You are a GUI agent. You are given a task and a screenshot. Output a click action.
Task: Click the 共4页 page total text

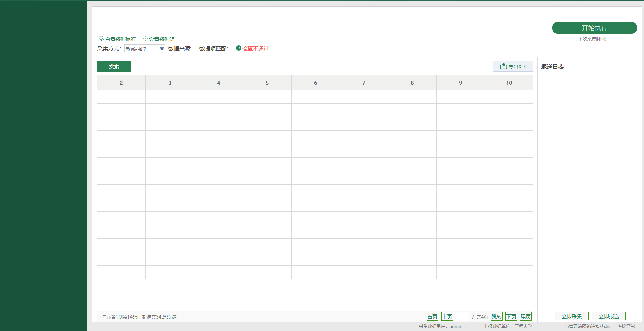pyautogui.click(x=482, y=317)
